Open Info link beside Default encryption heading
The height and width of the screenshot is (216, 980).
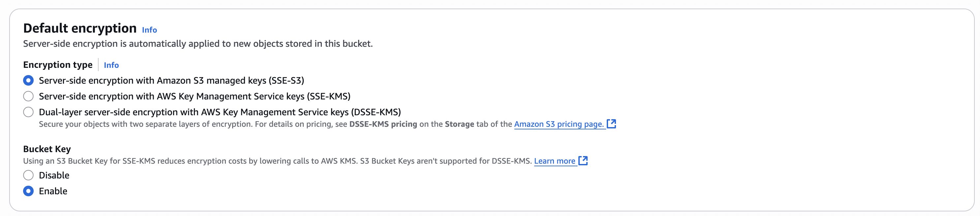tap(149, 30)
